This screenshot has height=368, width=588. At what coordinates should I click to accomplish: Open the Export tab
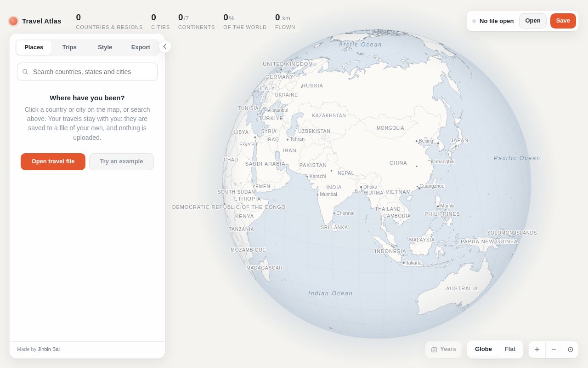[x=141, y=47]
